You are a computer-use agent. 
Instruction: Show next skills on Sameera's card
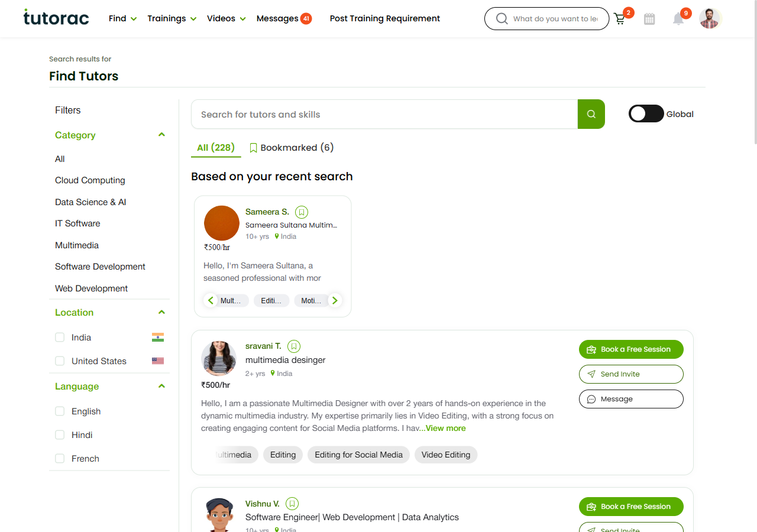[335, 300]
